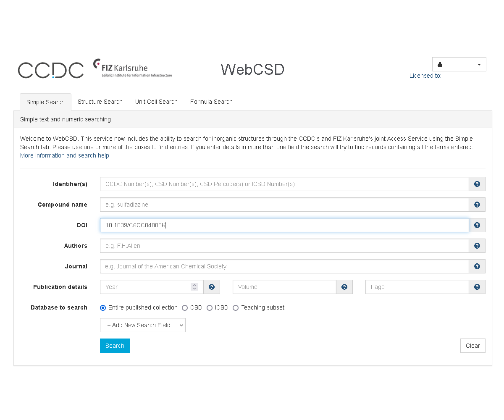Viewport: 504px width, 420px height.
Task: Open help icon for the DOI field
Action: point(477,225)
